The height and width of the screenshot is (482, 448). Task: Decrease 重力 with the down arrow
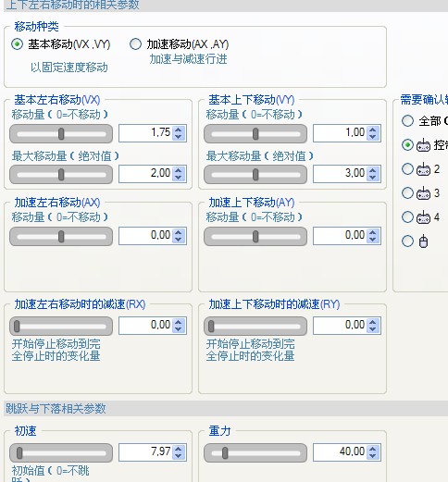click(x=373, y=456)
